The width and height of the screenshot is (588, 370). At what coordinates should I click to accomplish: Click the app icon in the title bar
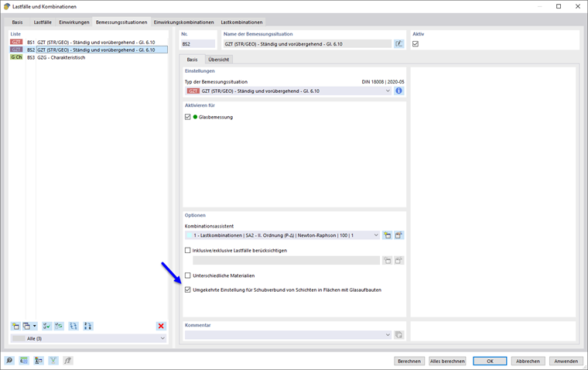coord(7,6)
